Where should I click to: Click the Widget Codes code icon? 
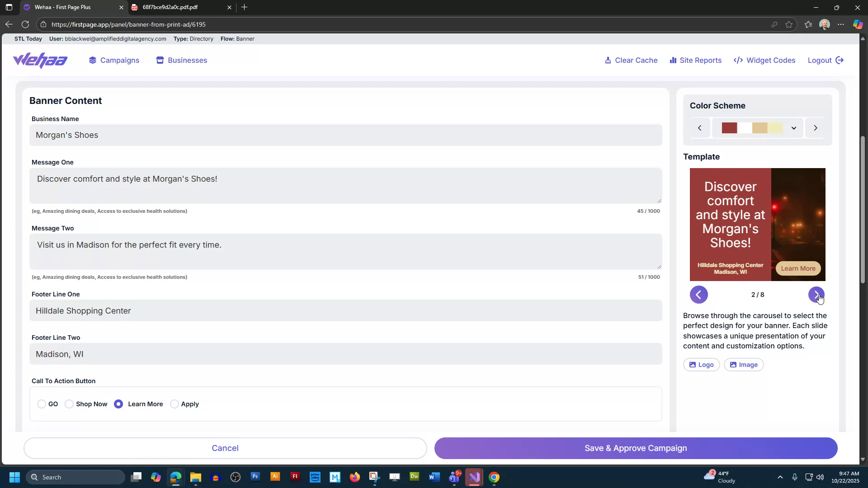pyautogui.click(x=738, y=60)
